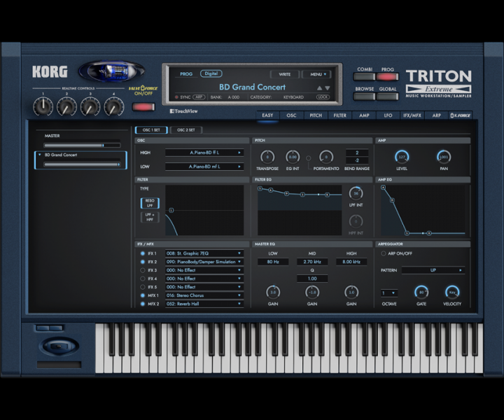The image size is (504, 420).
Task: Click the joystick controller
Action: pos(59,346)
